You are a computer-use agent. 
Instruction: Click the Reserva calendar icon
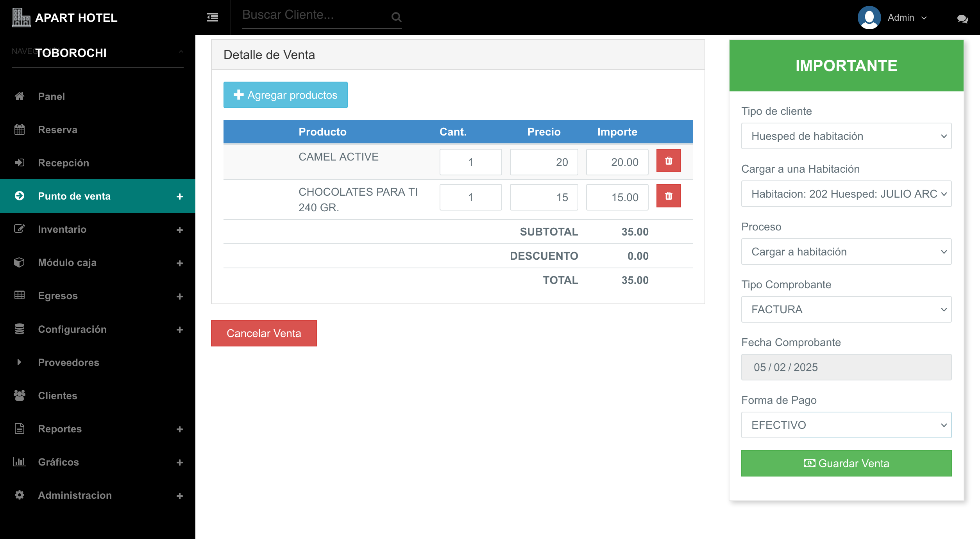(x=20, y=129)
